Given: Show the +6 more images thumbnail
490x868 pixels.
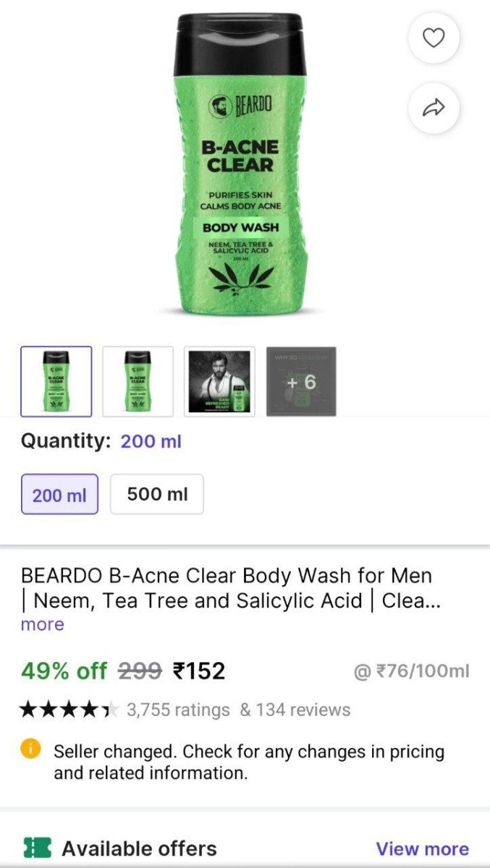Looking at the screenshot, I should tap(301, 381).
